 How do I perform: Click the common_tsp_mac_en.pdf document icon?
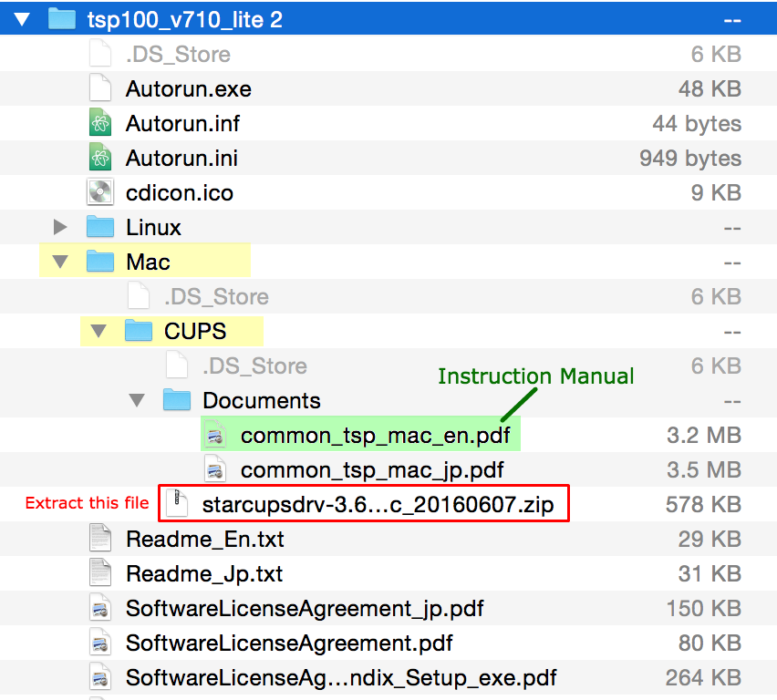(x=216, y=435)
